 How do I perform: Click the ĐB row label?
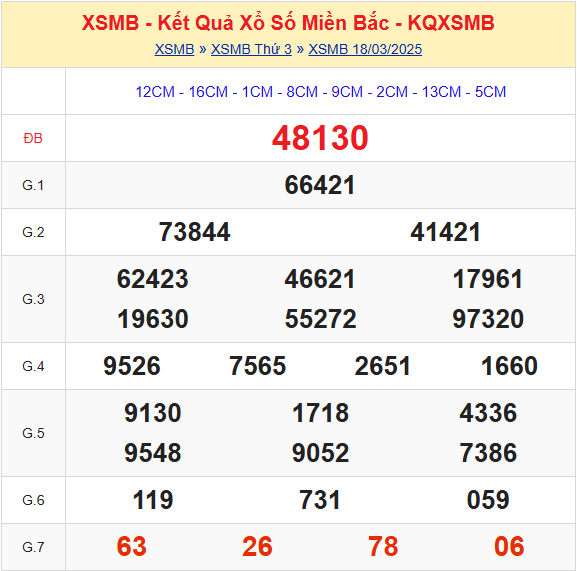pos(33,138)
